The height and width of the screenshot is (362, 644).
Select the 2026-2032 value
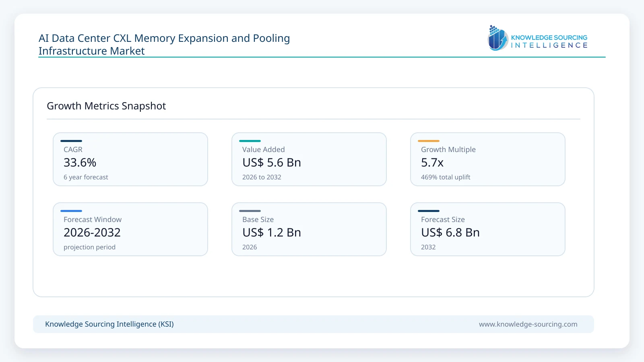point(92,232)
